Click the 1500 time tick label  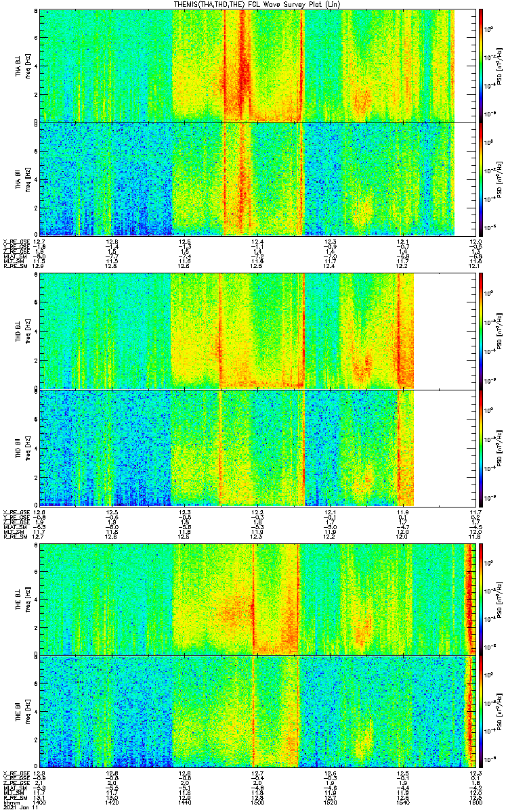257,803
